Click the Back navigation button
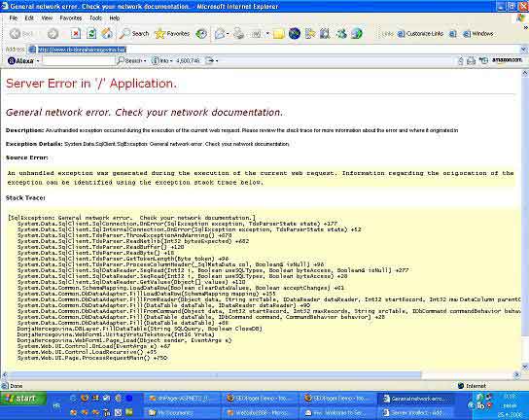This screenshot has height=420, width=529. 20,33
